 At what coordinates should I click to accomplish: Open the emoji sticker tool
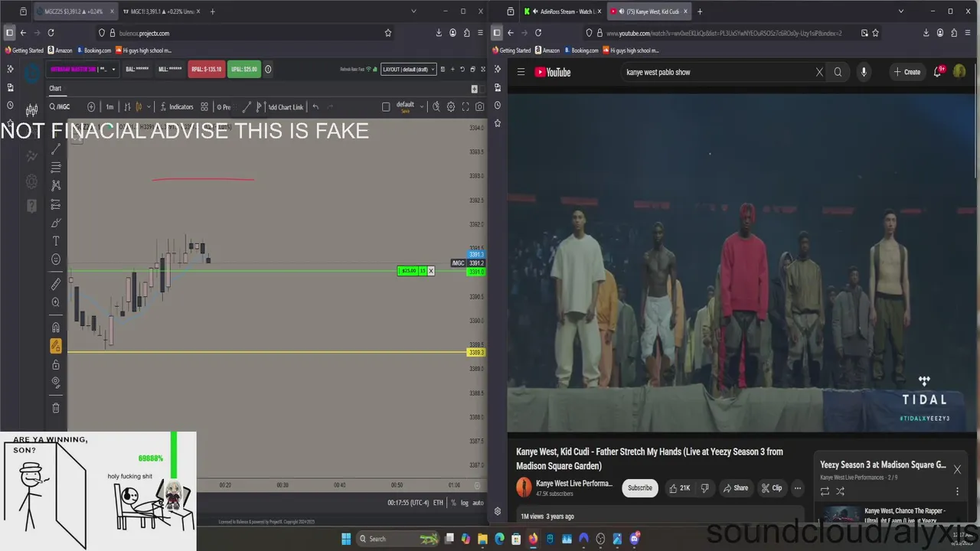(56, 259)
